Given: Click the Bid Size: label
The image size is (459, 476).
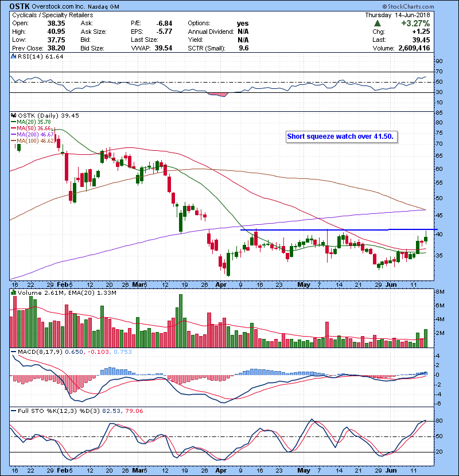Looking at the screenshot, I should (92, 48).
